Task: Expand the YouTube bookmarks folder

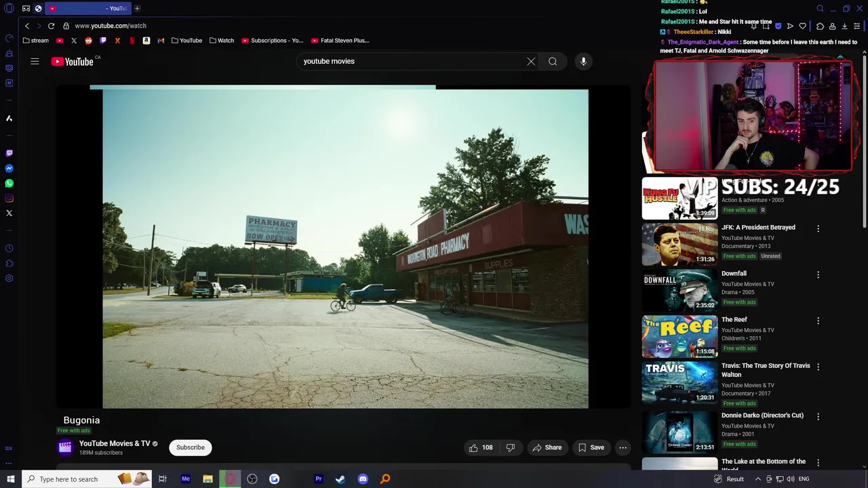Action: (x=186, y=41)
